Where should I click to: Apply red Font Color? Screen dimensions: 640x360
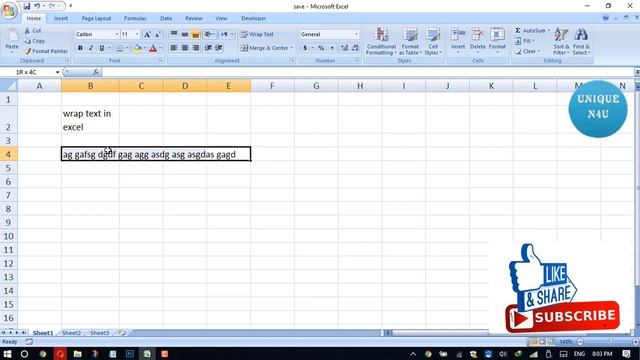pyautogui.click(x=153, y=48)
